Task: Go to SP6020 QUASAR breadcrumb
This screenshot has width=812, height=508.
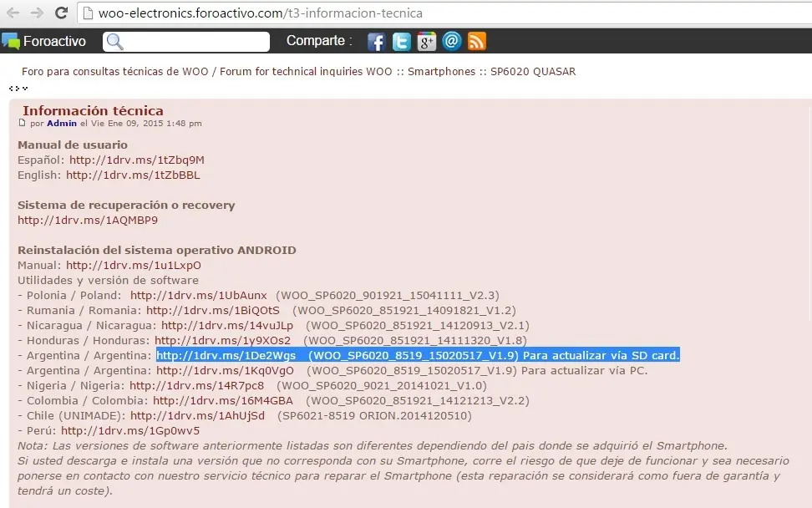Action: 533,72
